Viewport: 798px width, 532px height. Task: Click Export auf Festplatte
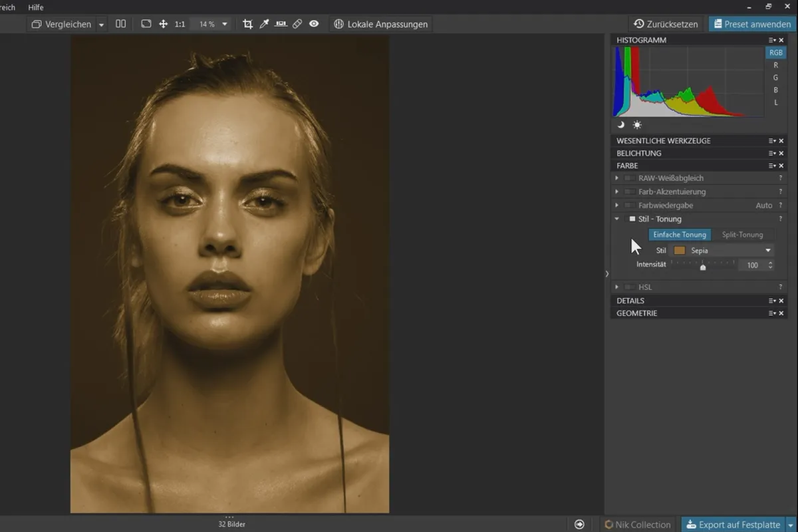[733, 525]
